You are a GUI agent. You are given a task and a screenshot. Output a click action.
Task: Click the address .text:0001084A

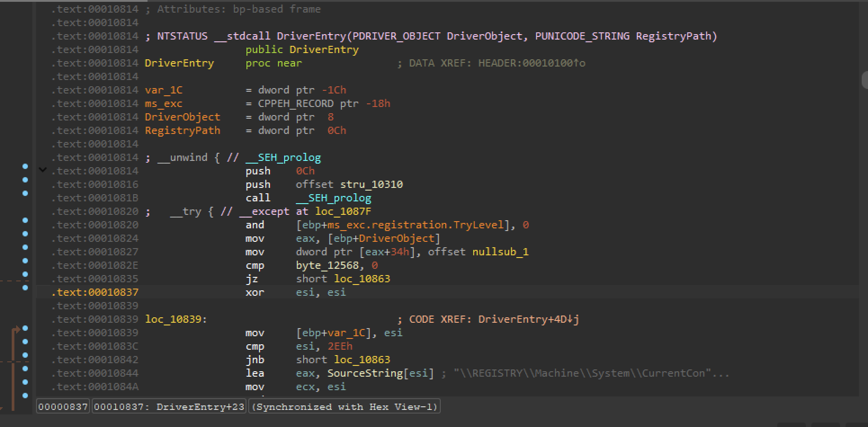(x=95, y=387)
